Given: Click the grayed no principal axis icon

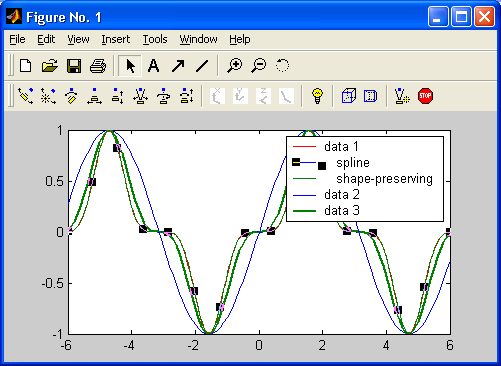Looking at the screenshot, I should tap(286, 96).
